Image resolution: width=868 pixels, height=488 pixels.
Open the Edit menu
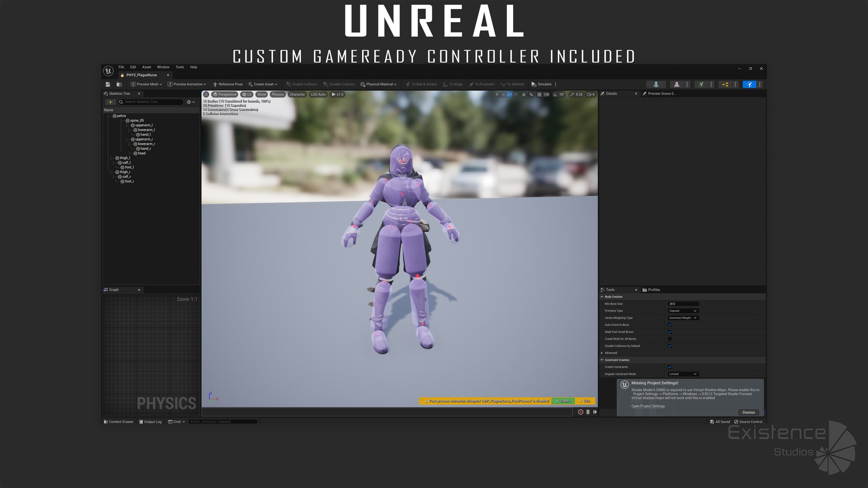(x=133, y=67)
